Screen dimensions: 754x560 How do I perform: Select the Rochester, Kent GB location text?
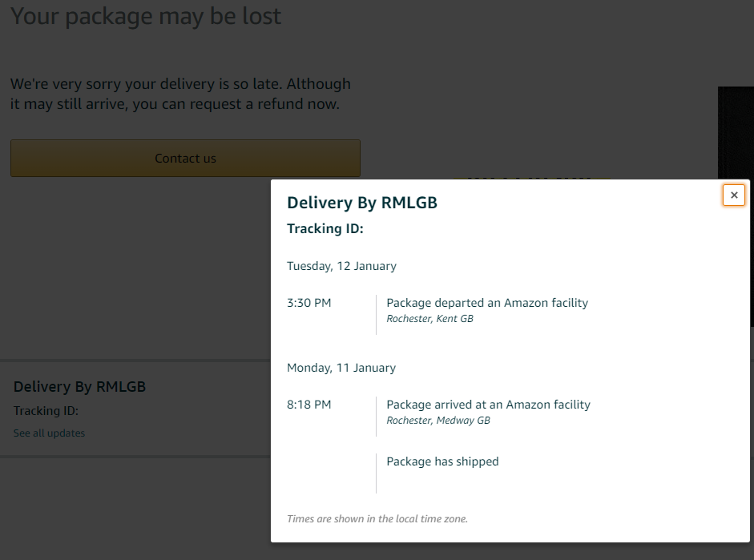coord(430,319)
